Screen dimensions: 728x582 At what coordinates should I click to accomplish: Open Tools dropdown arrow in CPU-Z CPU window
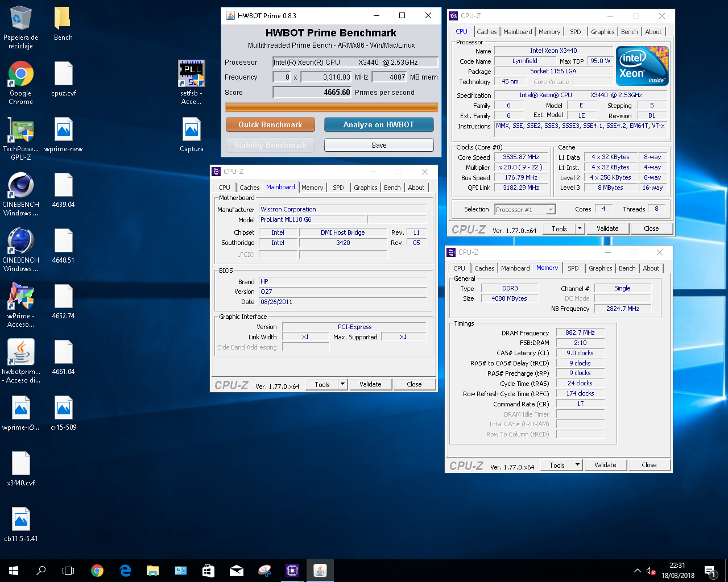[580, 228]
